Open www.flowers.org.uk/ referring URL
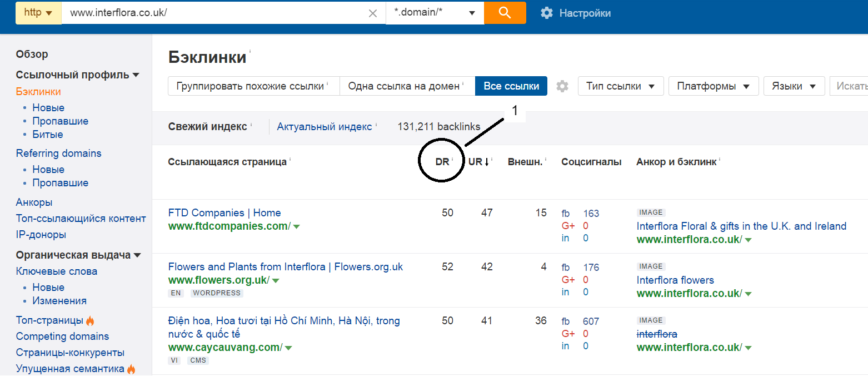The image size is (868, 376). (219, 280)
